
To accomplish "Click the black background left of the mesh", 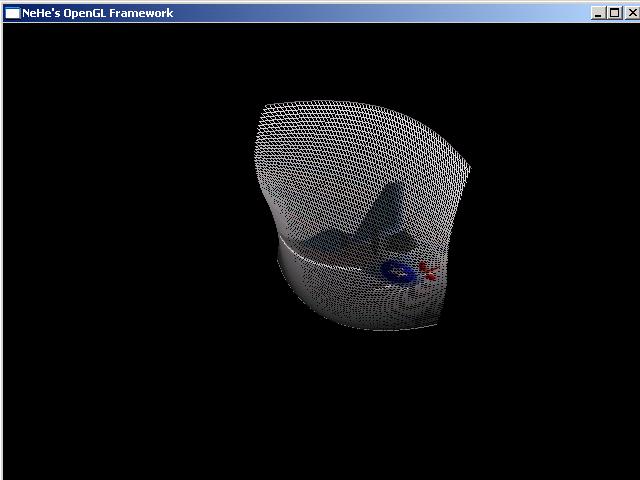I will coord(120,240).
